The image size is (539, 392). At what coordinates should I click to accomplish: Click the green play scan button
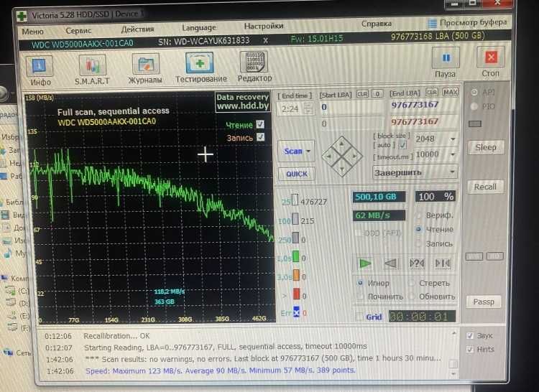click(x=365, y=263)
